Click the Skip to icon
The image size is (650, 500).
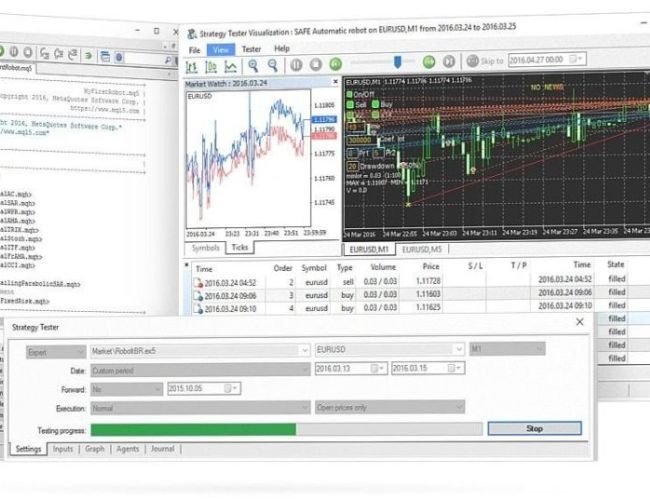(x=473, y=61)
